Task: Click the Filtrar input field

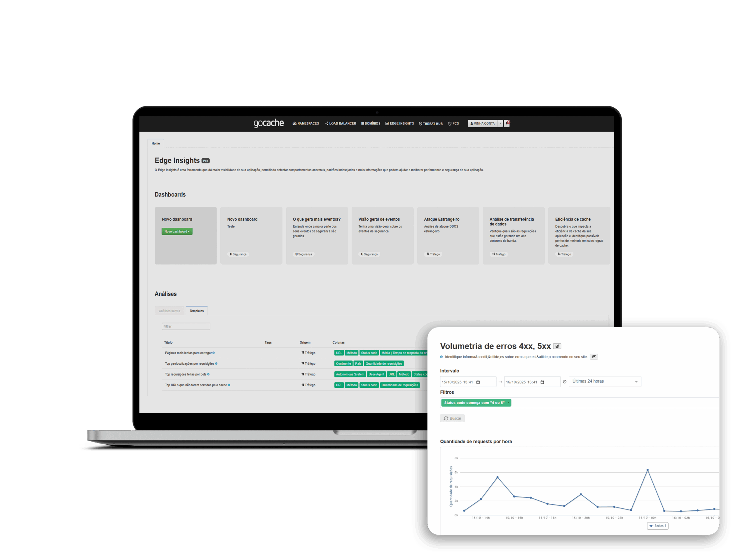Action: (x=186, y=326)
